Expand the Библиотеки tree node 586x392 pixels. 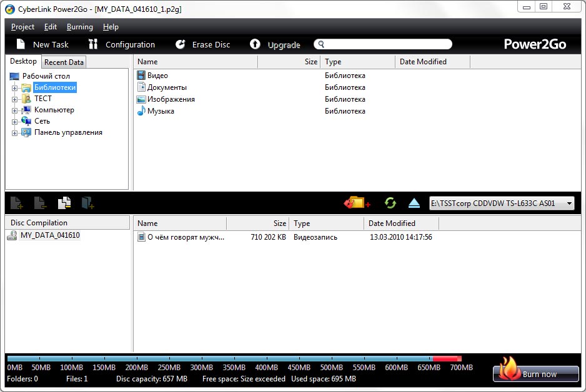[14, 88]
